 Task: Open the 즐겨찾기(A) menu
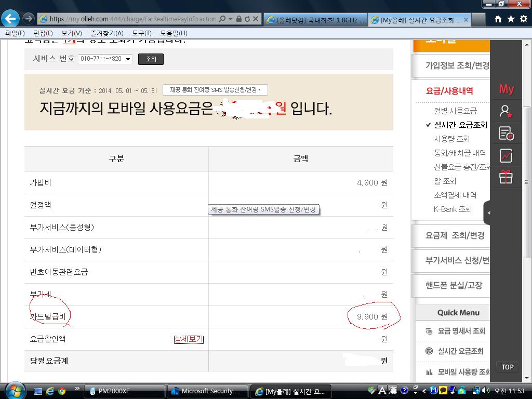click(107, 33)
